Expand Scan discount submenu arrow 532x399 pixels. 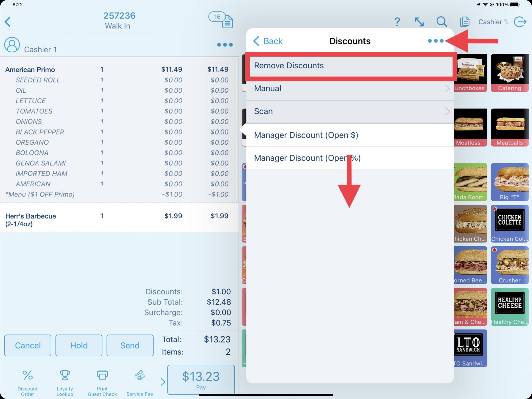447,111
